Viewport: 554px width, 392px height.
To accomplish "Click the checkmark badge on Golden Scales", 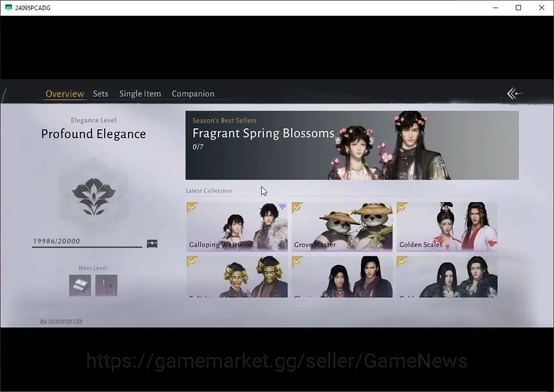I will 402,207.
